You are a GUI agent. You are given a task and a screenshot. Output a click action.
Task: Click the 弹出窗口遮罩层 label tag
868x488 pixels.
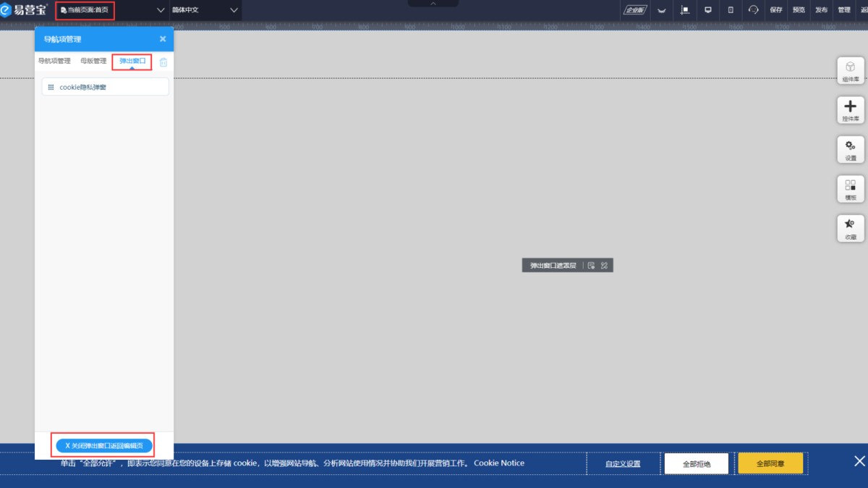[553, 266]
